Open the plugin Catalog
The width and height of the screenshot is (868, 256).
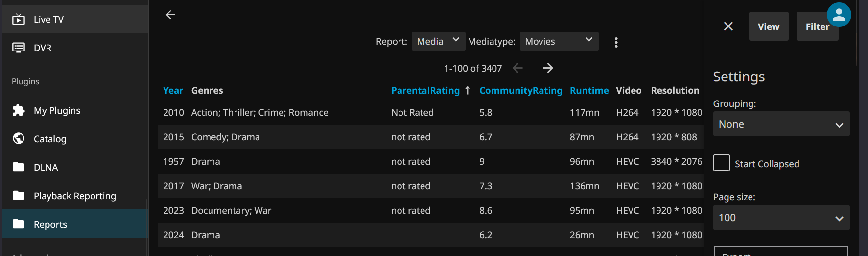50,139
